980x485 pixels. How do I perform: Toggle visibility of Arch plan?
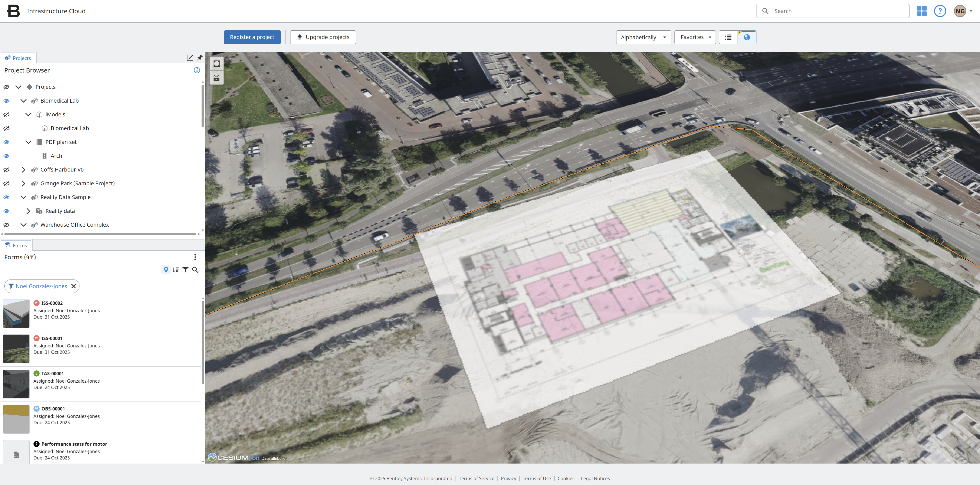point(6,156)
